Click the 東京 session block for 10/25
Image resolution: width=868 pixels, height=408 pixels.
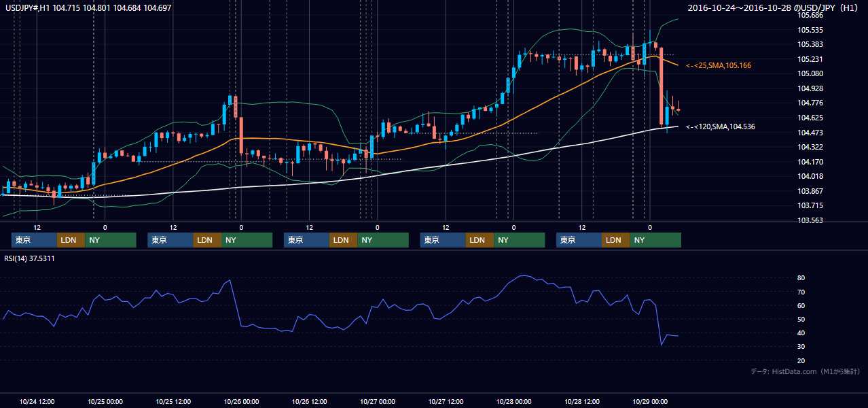(170, 240)
